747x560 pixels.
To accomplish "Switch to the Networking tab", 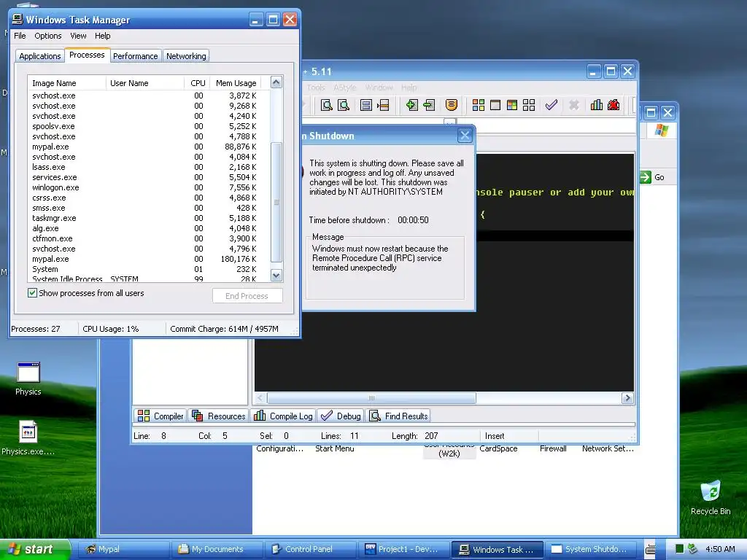I will (x=186, y=56).
